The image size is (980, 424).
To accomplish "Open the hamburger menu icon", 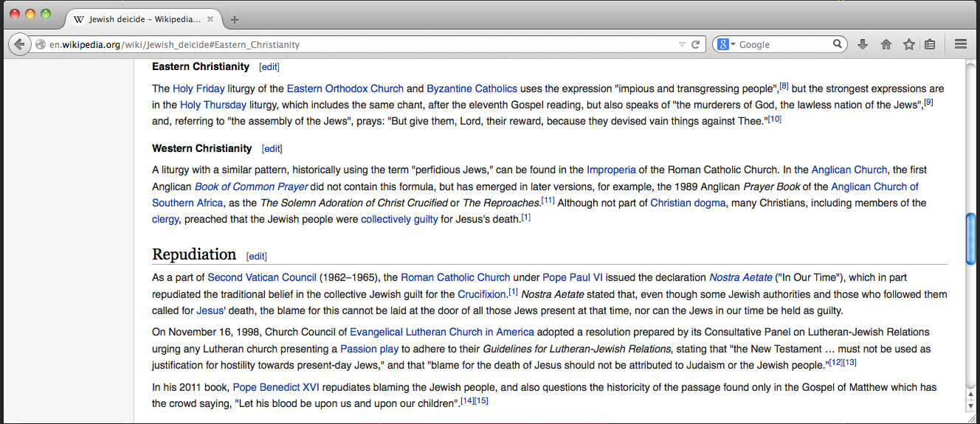I will [960, 44].
